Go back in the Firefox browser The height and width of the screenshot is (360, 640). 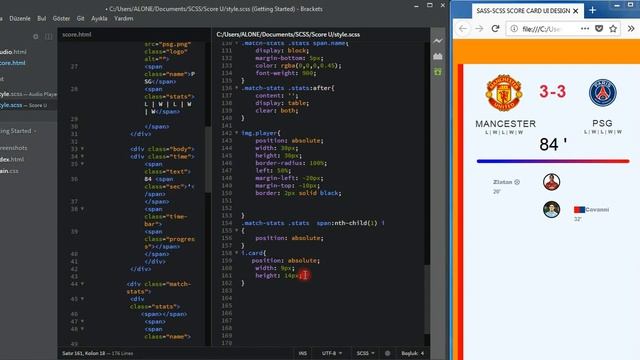[462, 29]
